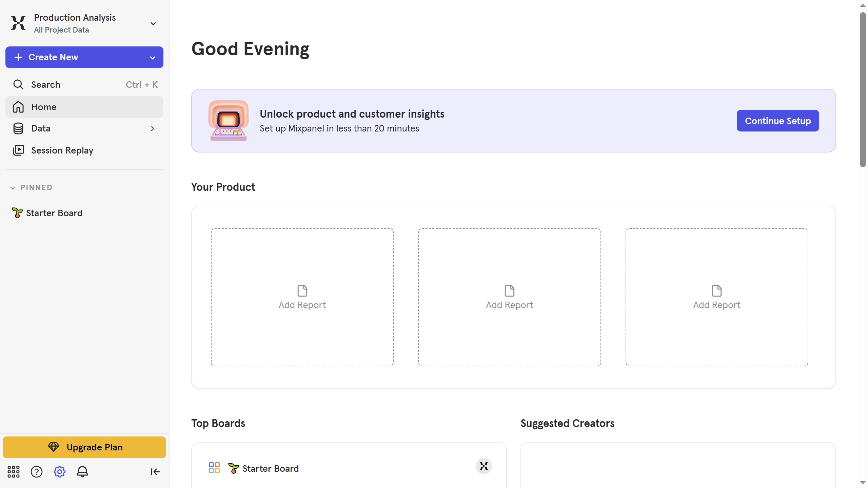This screenshot has height=488, width=868.
Task: Click the 'Top Boards' heading
Action: (x=218, y=423)
